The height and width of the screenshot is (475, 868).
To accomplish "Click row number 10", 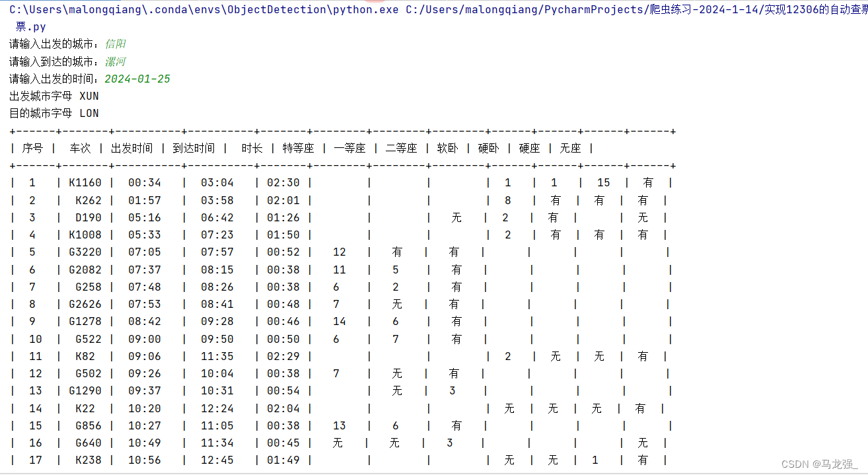I will pos(36,339).
